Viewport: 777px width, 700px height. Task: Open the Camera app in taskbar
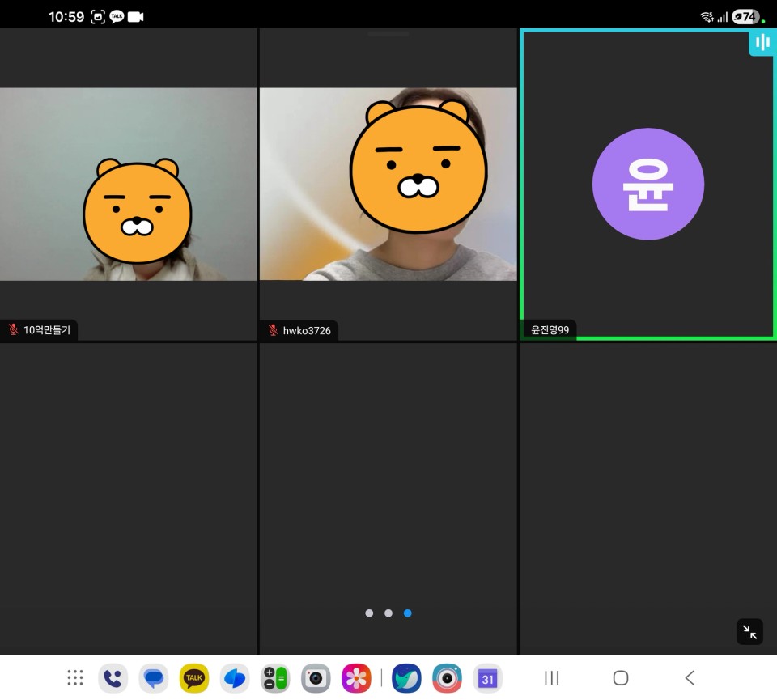316,678
